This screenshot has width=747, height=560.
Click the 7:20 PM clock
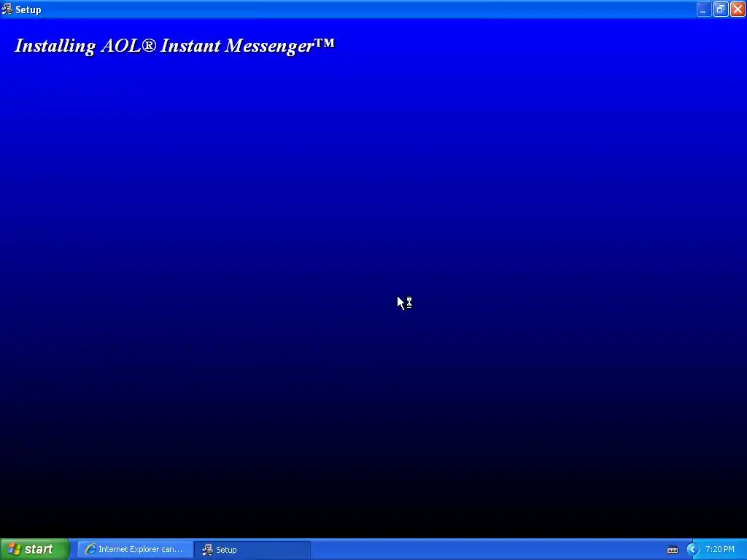tap(720, 549)
